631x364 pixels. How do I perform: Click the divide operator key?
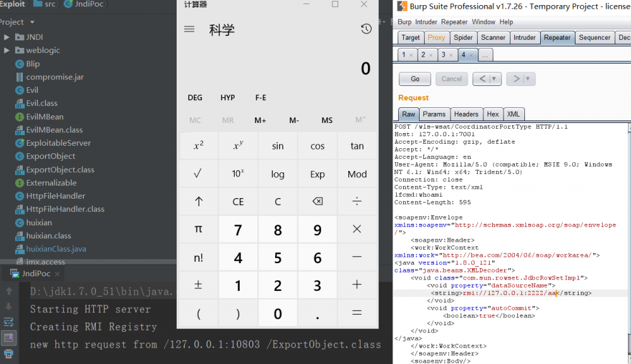pyautogui.click(x=357, y=201)
